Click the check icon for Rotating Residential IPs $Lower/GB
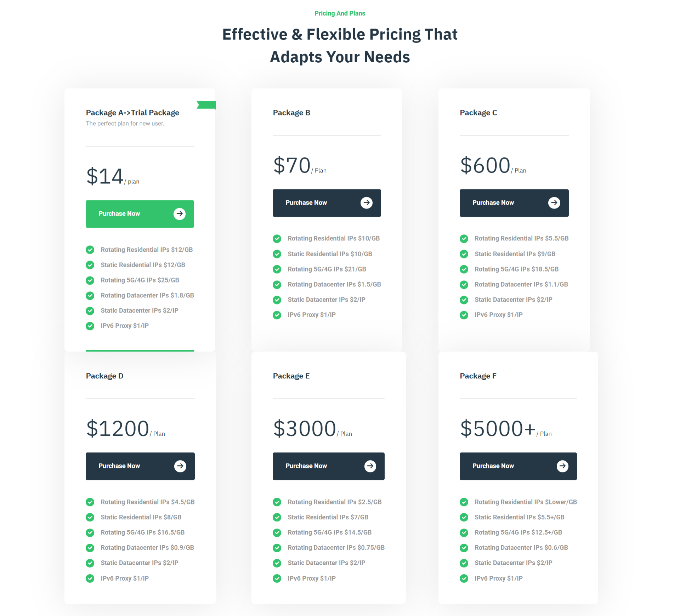Image resolution: width=680 pixels, height=616 pixels. click(x=464, y=502)
